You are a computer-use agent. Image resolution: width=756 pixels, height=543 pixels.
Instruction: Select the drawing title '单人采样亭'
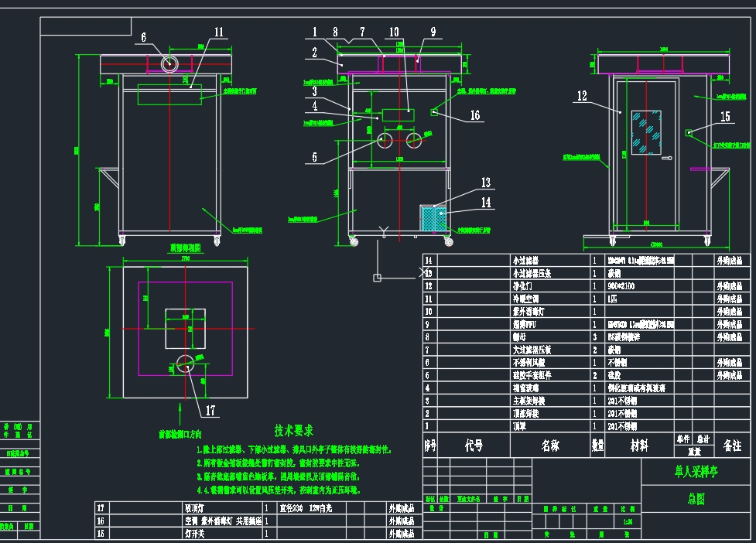pos(696,471)
